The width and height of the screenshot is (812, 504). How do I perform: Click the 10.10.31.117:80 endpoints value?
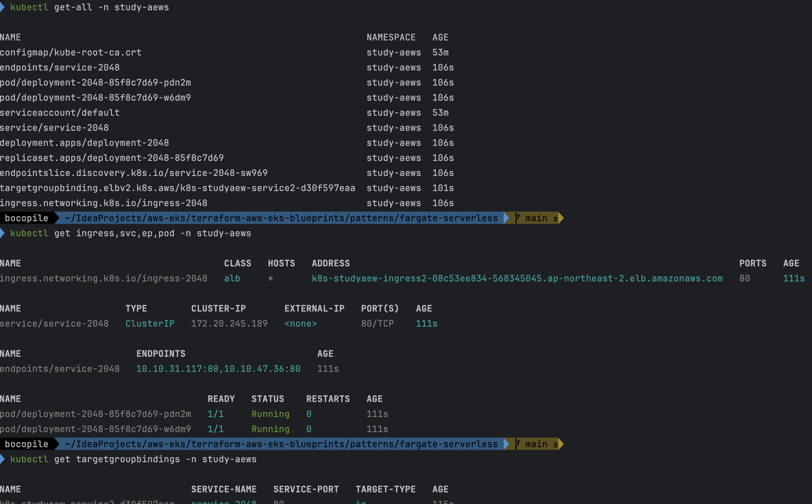point(177,369)
